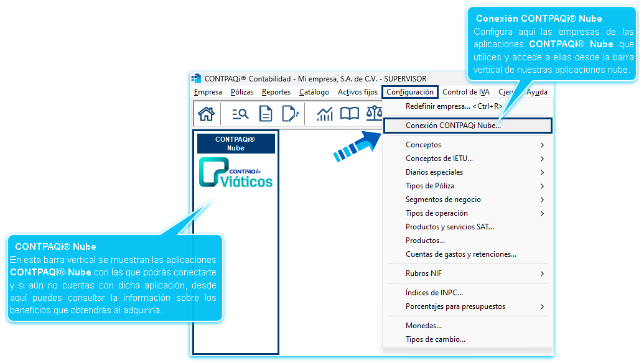Expand the Rubros NIF submenu arrow
This screenshot has height=363, width=644.
click(x=542, y=273)
